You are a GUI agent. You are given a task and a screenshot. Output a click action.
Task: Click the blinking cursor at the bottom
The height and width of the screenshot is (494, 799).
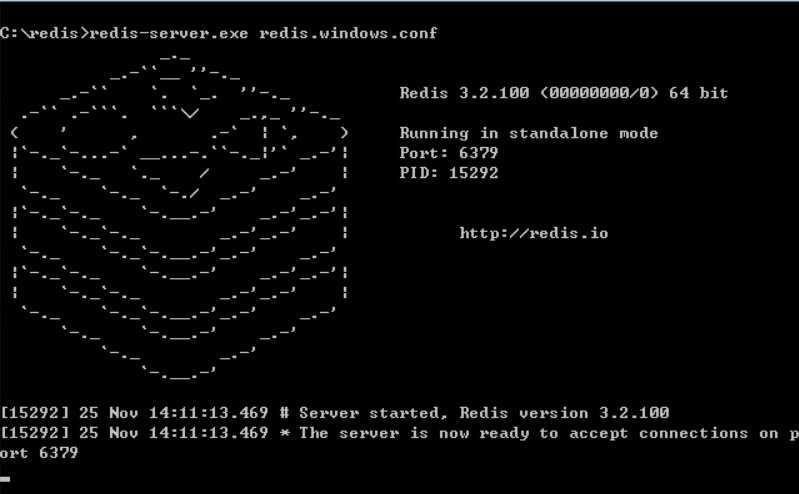[5, 479]
